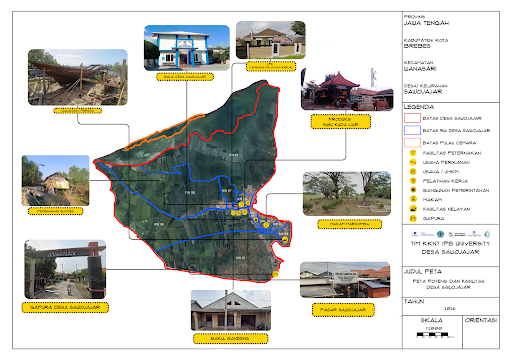Click the row of institution logos above Tim KKNT
The width and height of the screenshot is (512, 360).
pos(451,234)
